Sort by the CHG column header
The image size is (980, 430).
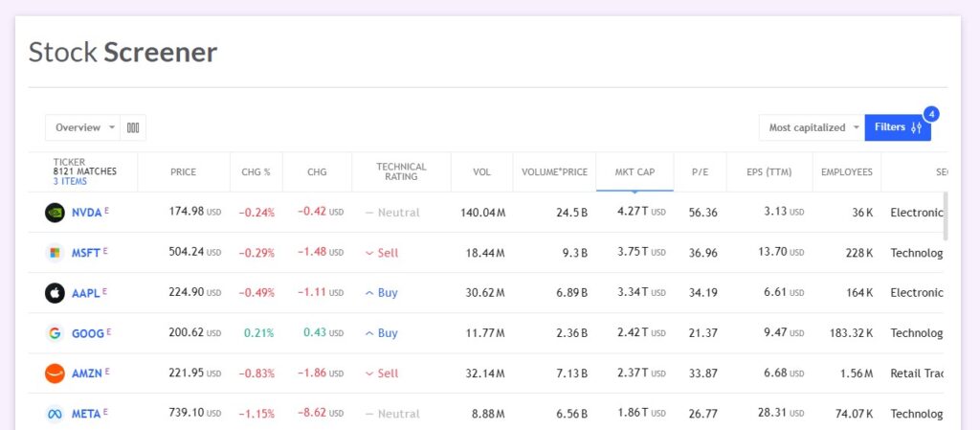click(317, 171)
